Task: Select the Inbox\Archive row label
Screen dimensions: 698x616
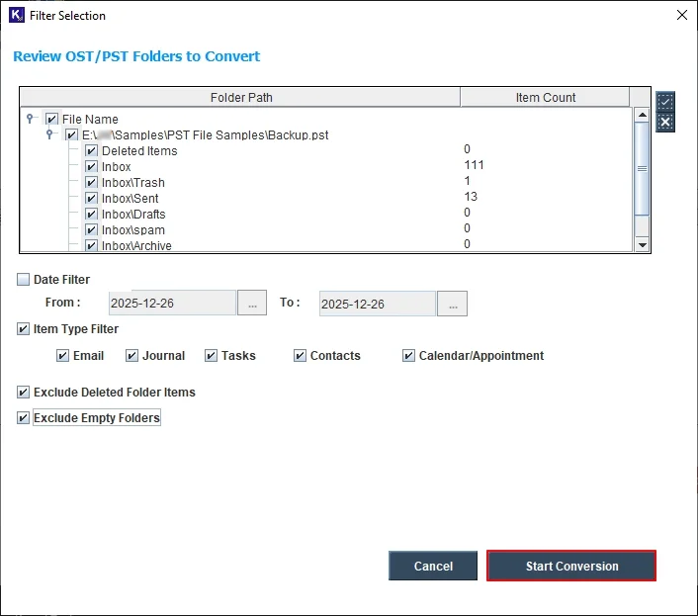Action: pos(136,245)
